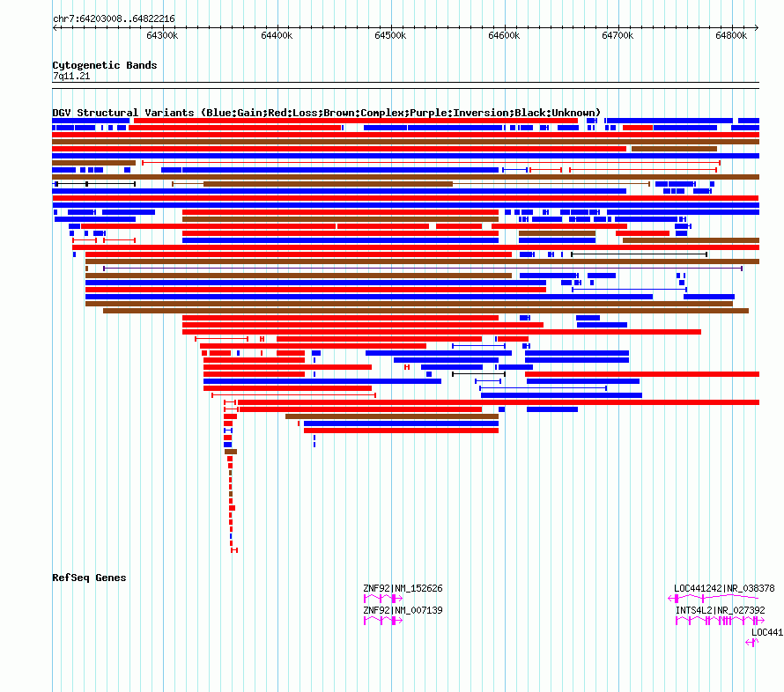Click the truncated LOC441 gene label
The height and width of the screenshot is (692, 784).
click(x=767, y=632)
